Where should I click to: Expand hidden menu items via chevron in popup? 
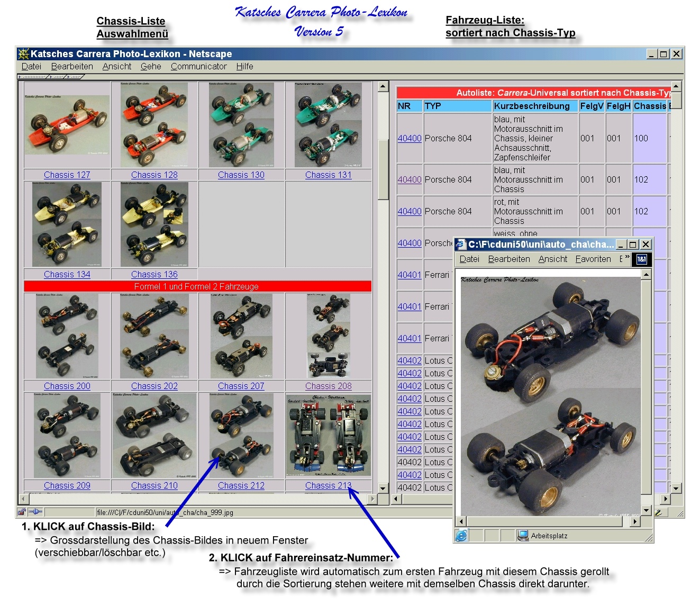[627, 257]
